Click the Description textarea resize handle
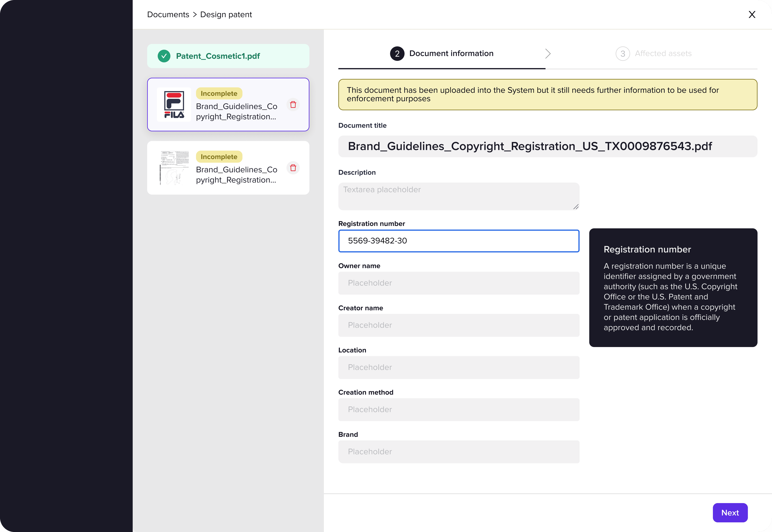This screenshot has width=772, height=532. 576,207
